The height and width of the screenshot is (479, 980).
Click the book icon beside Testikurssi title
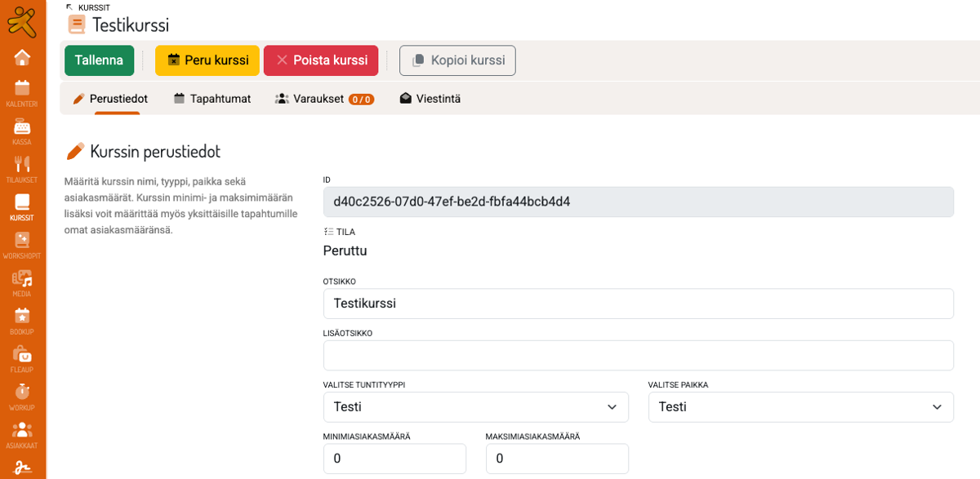[x=77, y=24]
